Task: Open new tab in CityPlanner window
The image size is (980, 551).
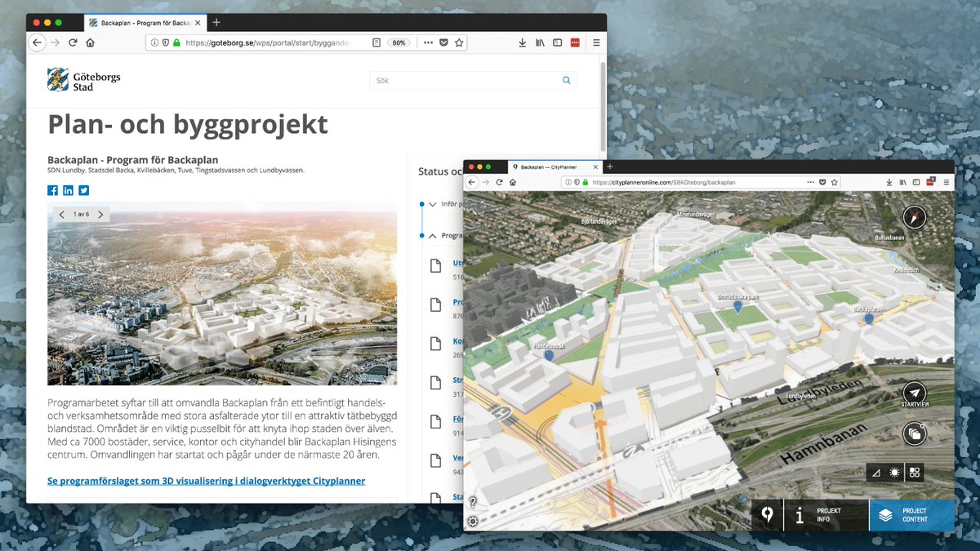Action: [x=610, y=167]
